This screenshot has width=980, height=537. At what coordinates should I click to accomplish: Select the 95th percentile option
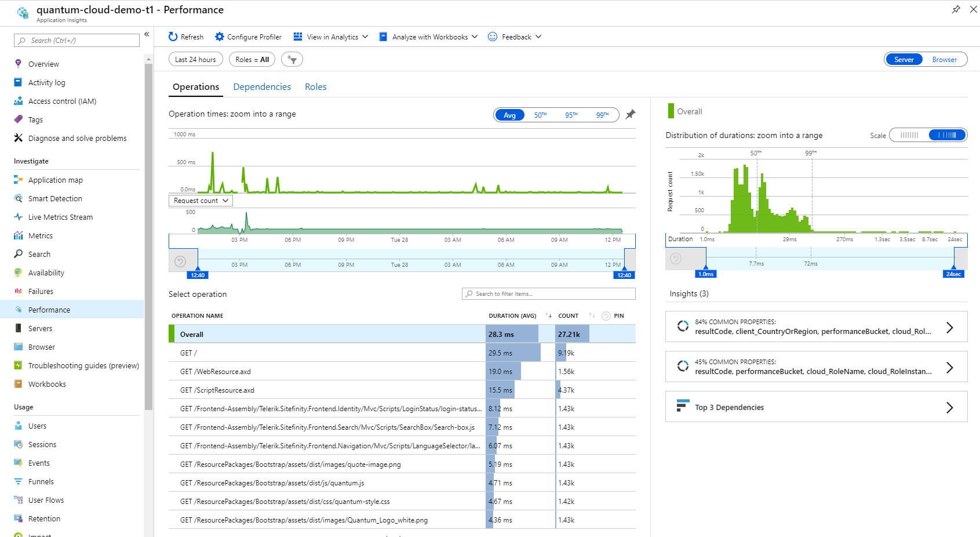pos(571,115)
